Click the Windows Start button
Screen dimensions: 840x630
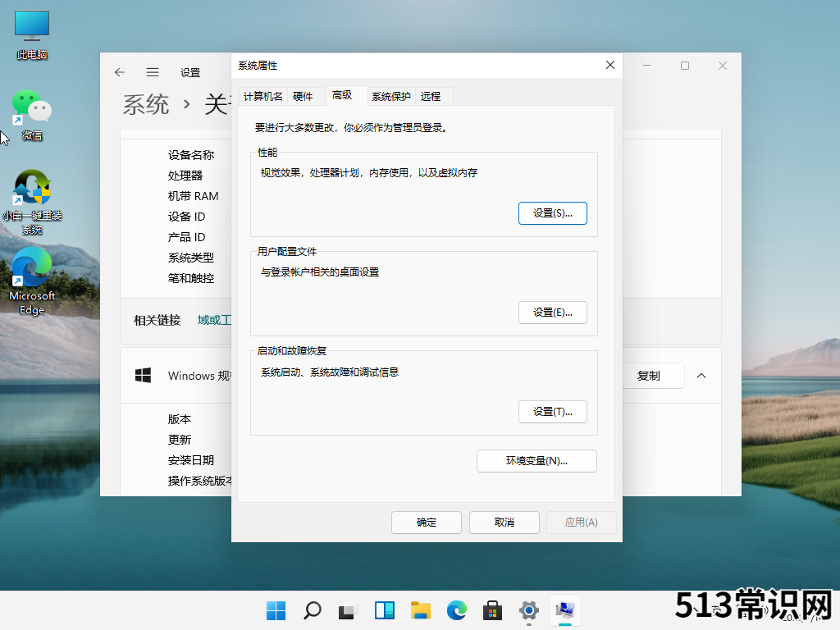tap(276, 610)
